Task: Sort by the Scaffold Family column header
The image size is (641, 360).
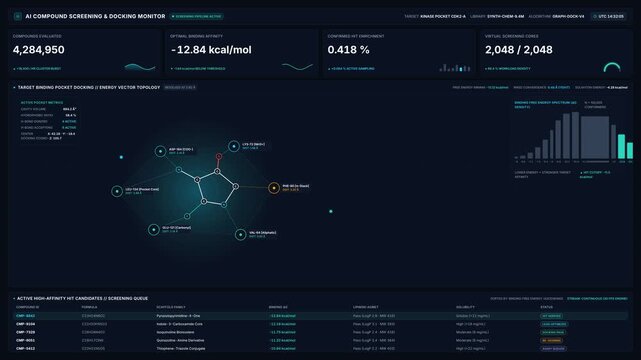Action: click(170, 307)
